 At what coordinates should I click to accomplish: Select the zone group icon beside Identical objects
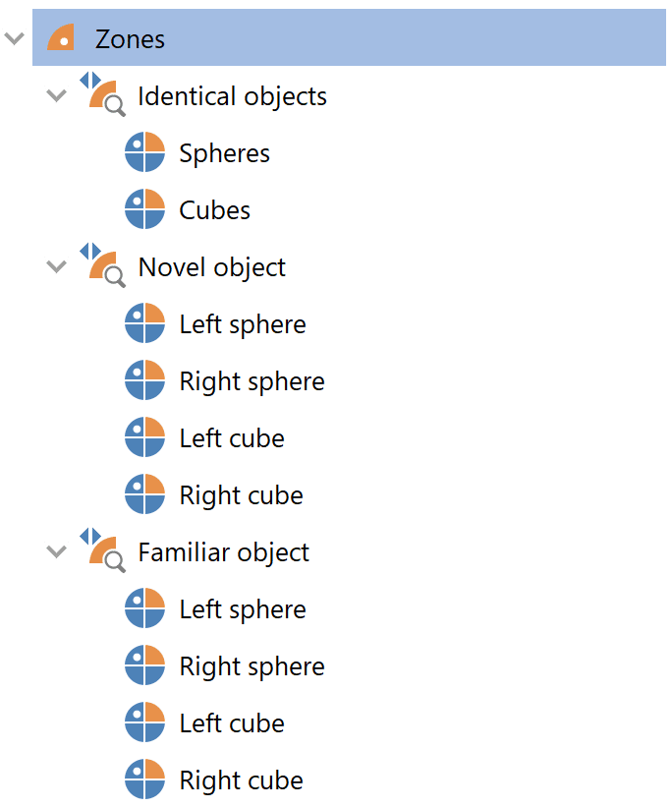click(x=103, y=95)
